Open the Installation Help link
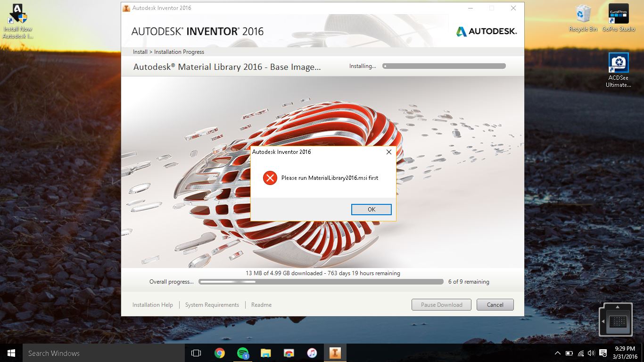Screen dimensions: 644x362 [x=153, y=305]
